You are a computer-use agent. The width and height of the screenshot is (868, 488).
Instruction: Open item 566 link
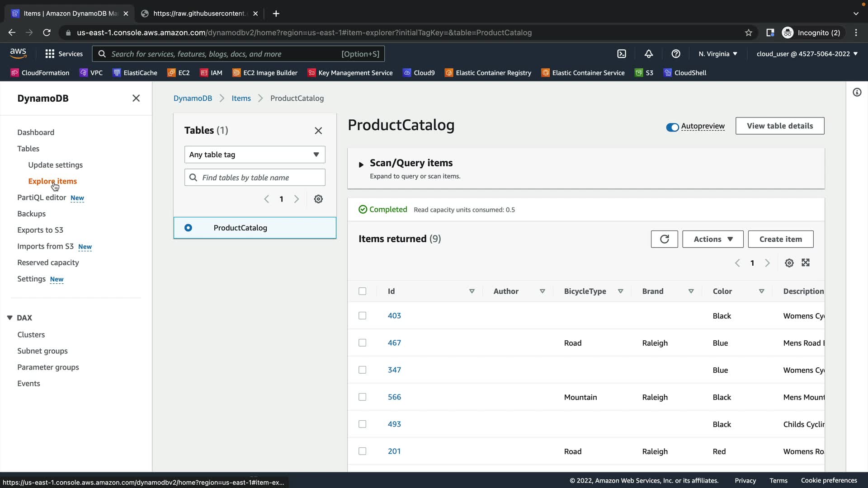click(x=394, y=397)
